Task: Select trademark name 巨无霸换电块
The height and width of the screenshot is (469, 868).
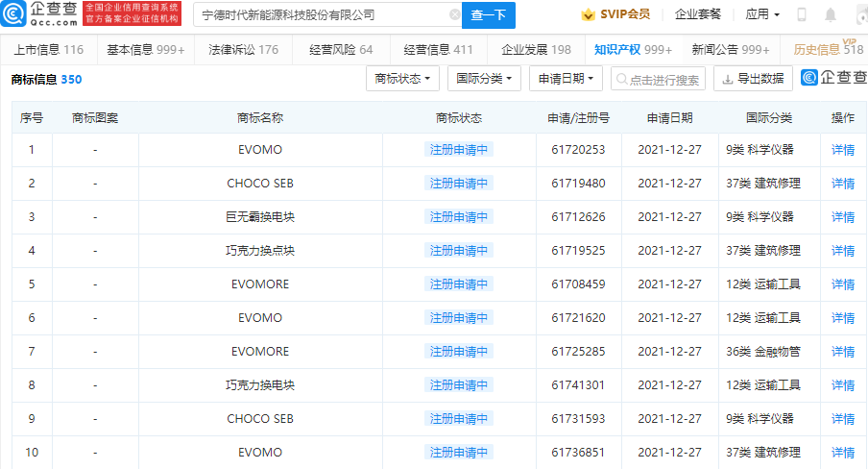Action: [260, 217]
